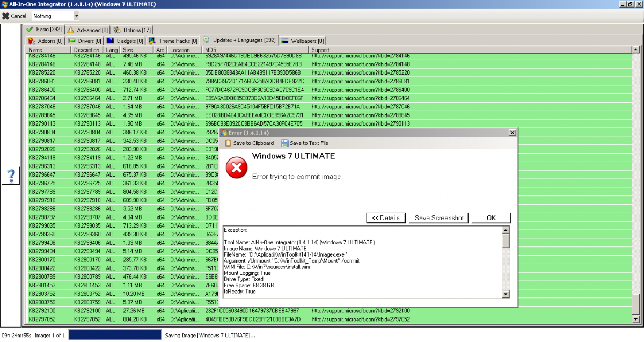The image size is (644, 342).
Task: Switch to the Addons [0] sub-tab
Action: (45, 41)
